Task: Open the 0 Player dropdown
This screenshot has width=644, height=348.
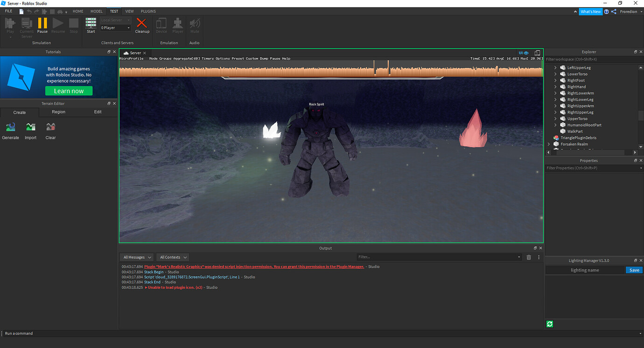Action: click(x=115, y=28)
